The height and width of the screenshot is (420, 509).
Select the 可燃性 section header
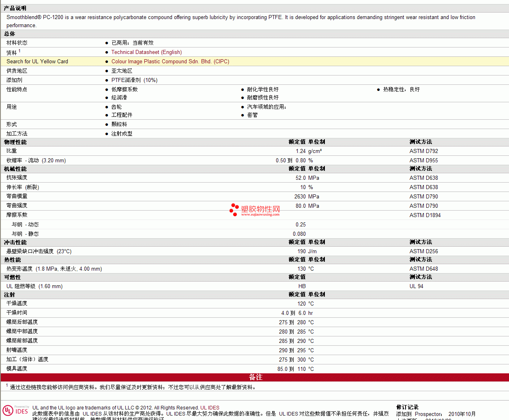(x=13, y=277)
